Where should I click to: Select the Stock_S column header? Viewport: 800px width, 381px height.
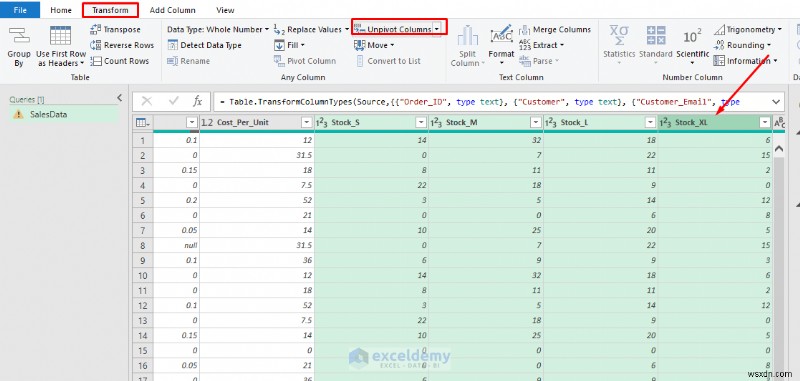[x=371, y=122]
